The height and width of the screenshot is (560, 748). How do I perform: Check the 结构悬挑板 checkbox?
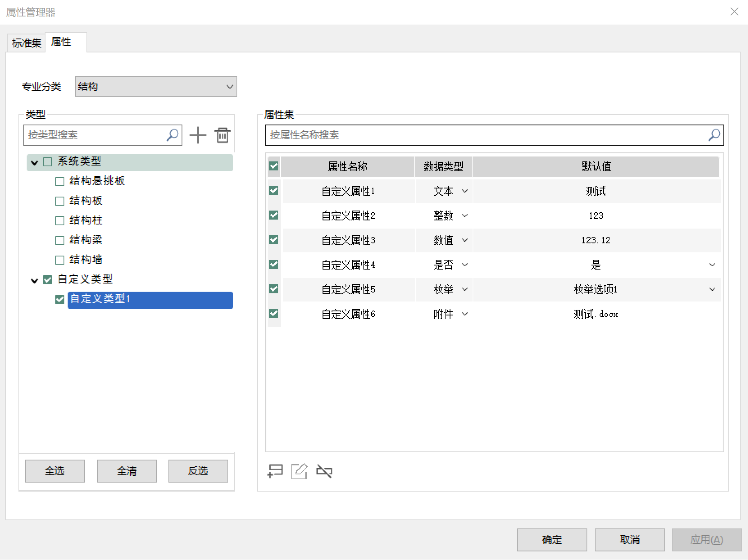(x=60, y=181)
